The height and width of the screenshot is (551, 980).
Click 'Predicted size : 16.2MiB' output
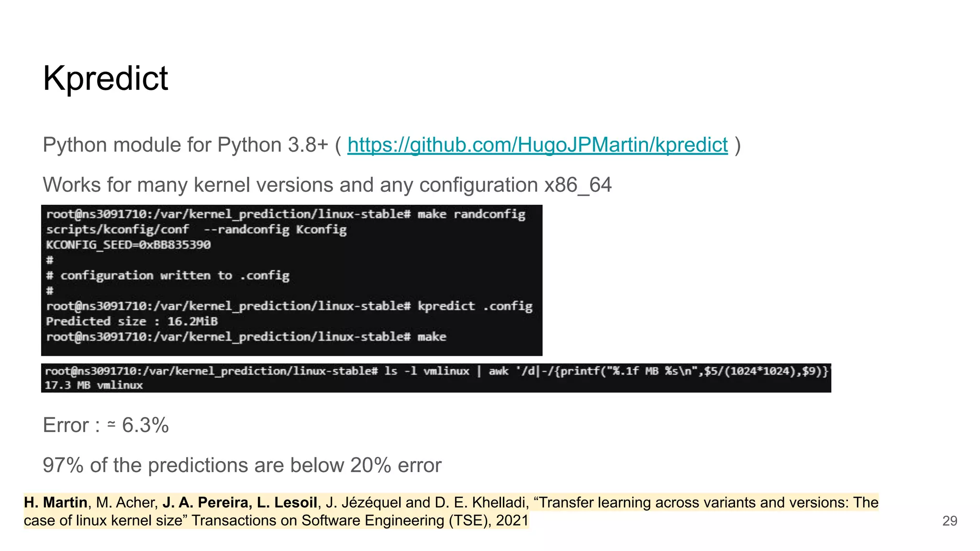click(x=132, y=321)
